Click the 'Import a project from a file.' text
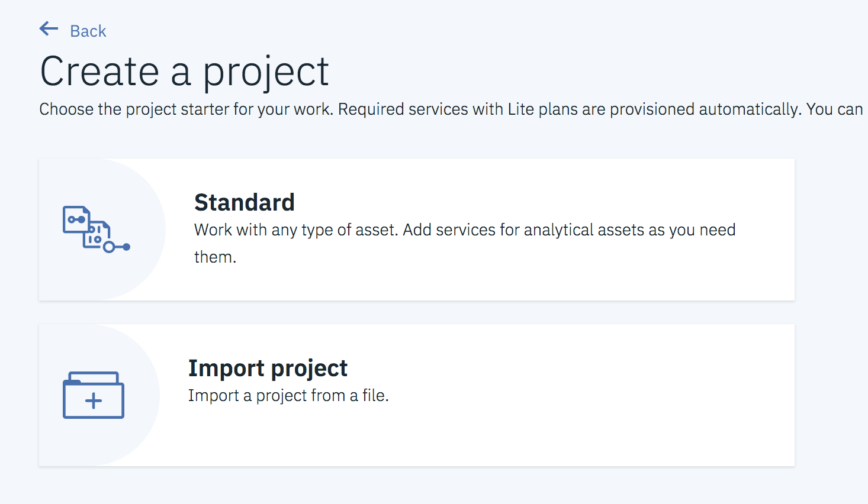The image size is (868, 504). (288, 396)
